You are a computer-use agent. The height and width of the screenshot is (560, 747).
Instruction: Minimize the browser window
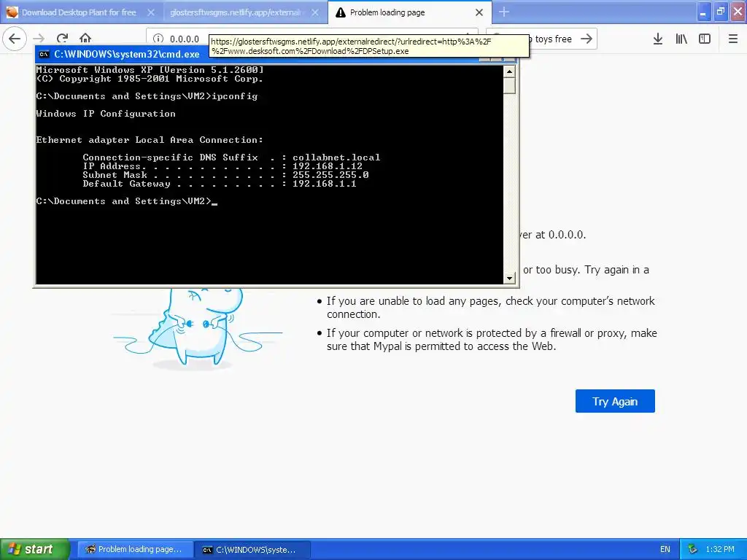click(x=703, y=12)
